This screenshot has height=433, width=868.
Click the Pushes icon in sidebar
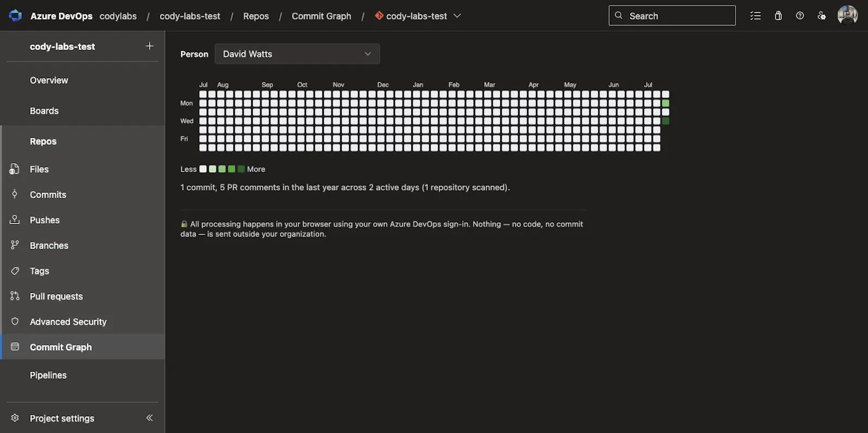click(x=15, y=220)
